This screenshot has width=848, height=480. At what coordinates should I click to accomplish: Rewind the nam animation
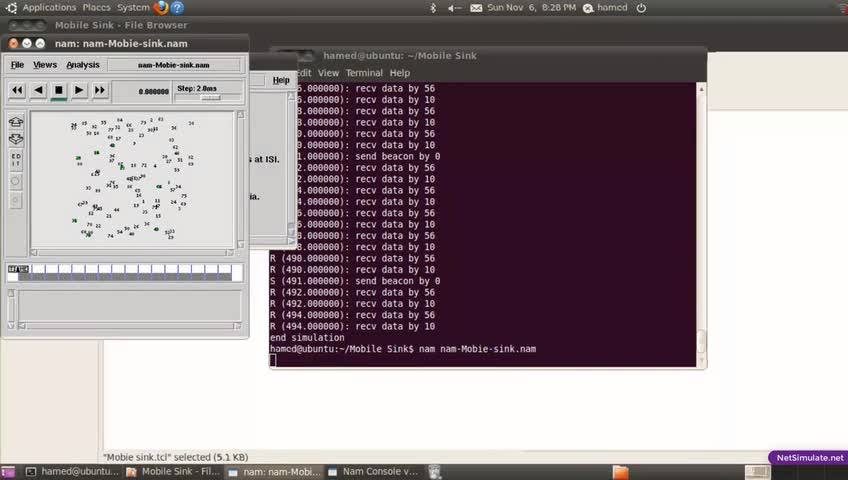click(x=17, y=90)
